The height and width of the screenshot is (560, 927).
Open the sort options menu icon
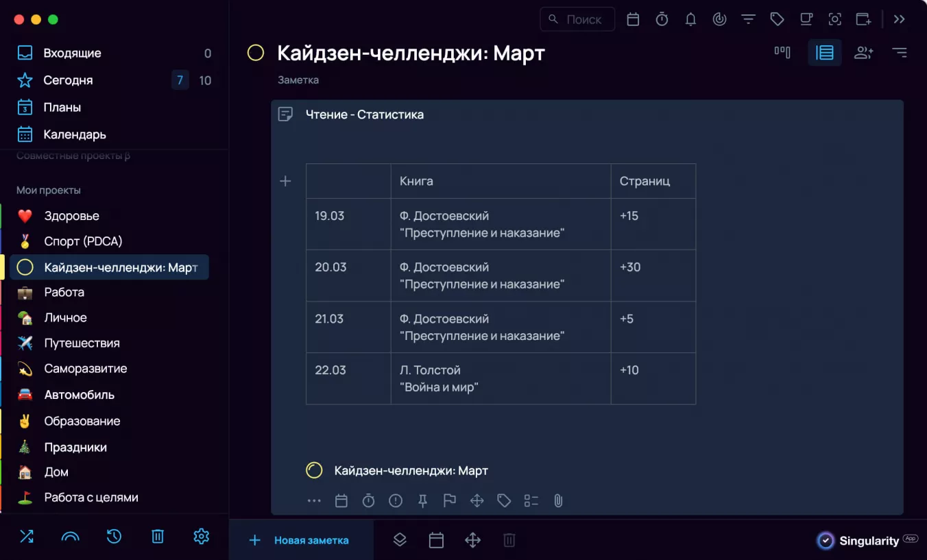[x=900, y=52]
